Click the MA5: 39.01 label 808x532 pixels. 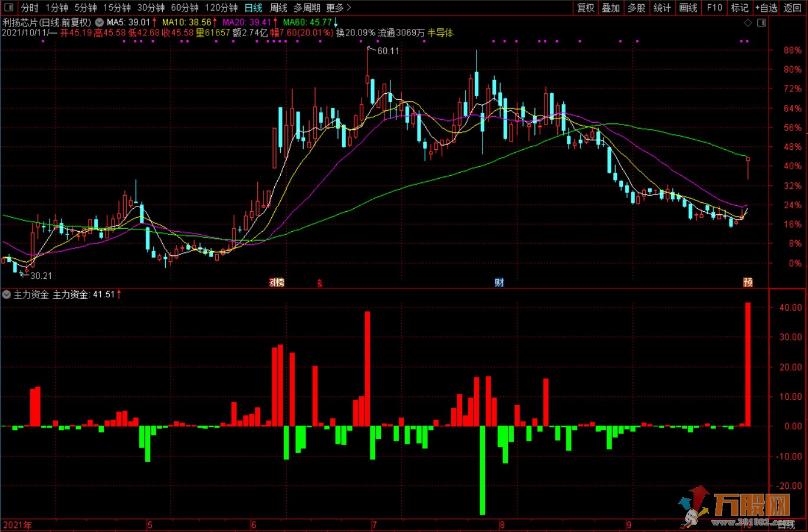point(129,22)
